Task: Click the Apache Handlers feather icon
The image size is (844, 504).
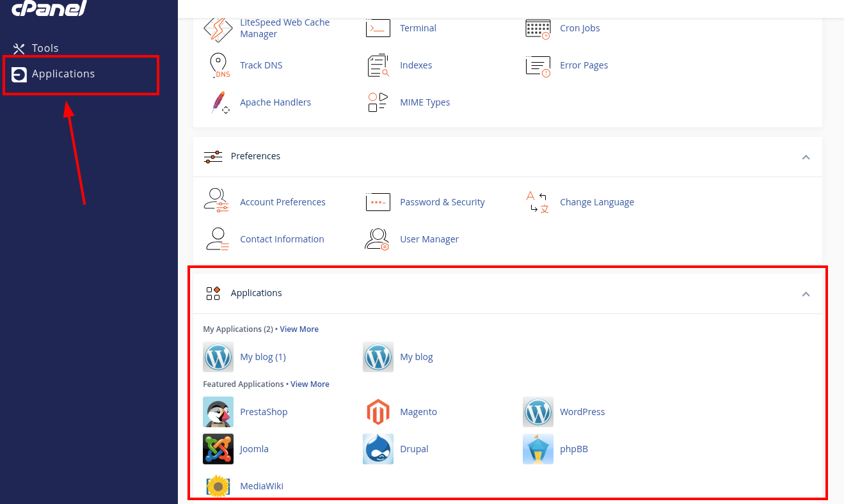Action: [x=219, y=102]
